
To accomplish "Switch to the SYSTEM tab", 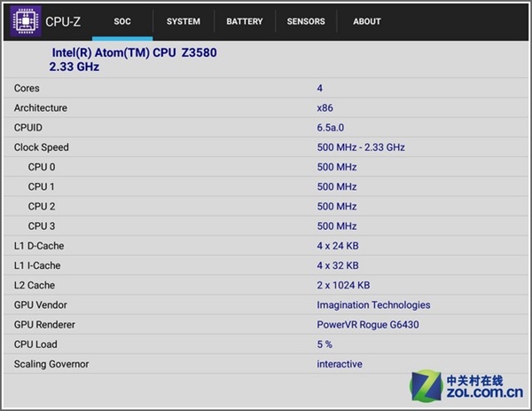I will [x=184, y=21].
